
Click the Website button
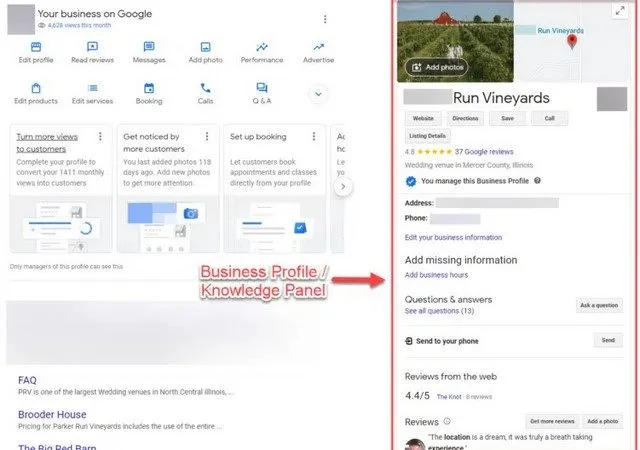(x=423, y=118)
